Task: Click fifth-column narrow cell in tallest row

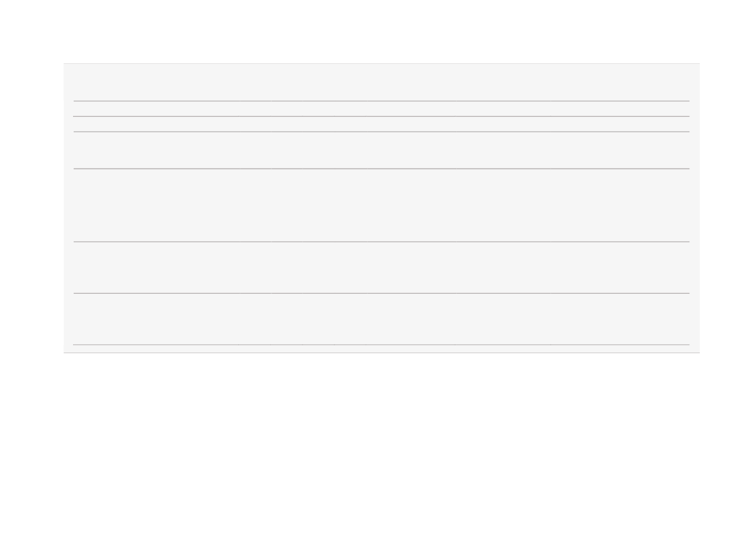Action: click(x=350, y=205)
